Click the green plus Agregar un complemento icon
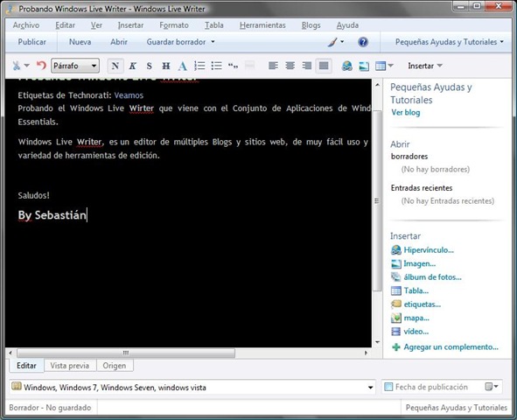 pyautogui.click(x=395, y=346)
